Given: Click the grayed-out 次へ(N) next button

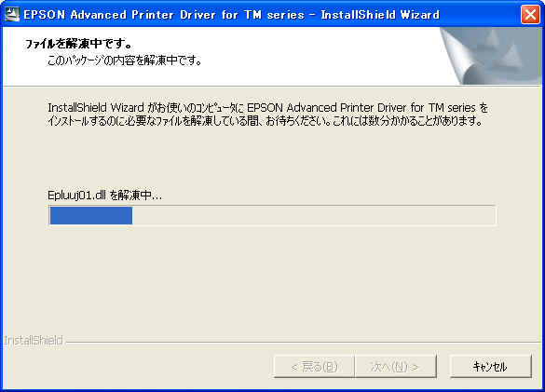Looking at the screenshot, I should tap(396, 366).
